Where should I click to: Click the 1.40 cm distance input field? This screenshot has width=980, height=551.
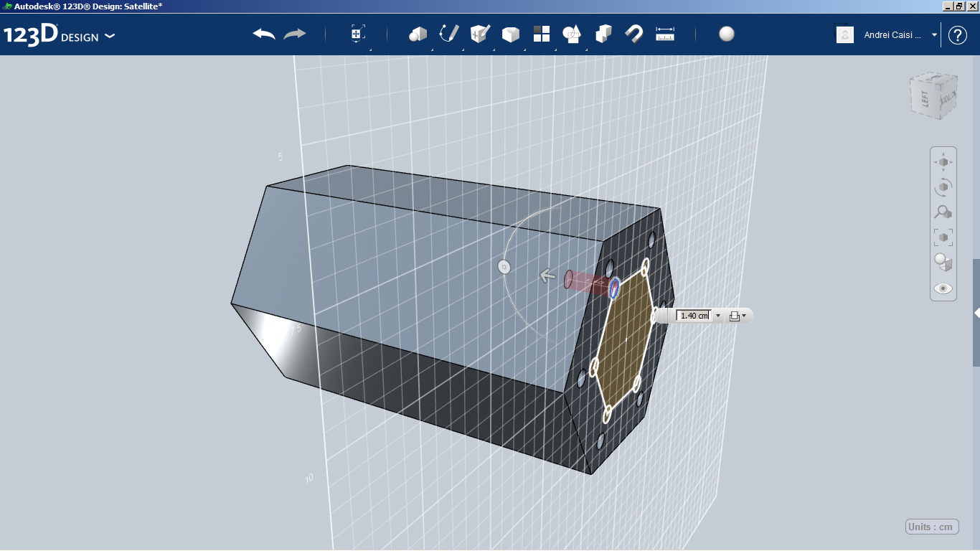[693, 316]
